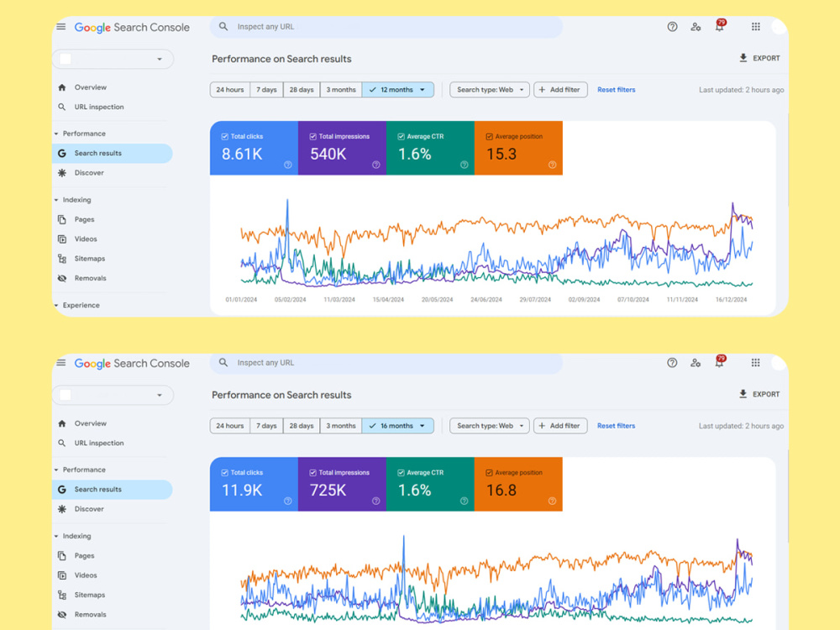The width and height of the screenshot is (840, 630).
Task: Click search magnifier icon in top URL bar
Action: (223, 26)
